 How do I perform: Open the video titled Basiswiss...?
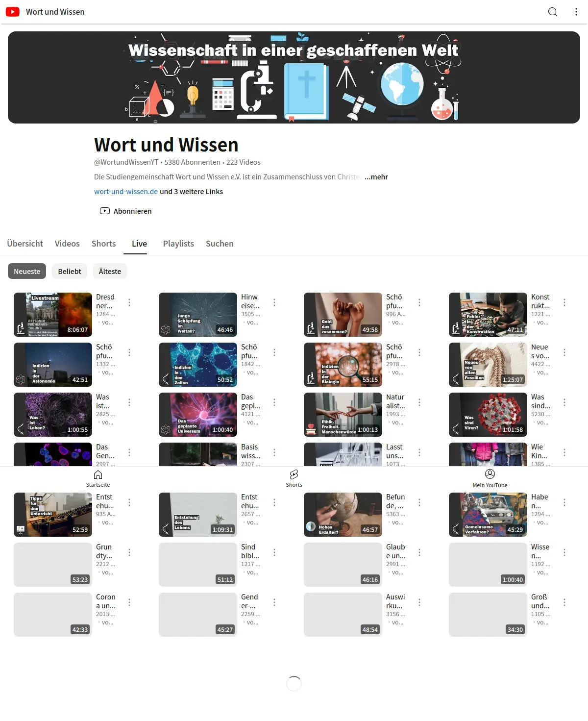pos(250,451)
